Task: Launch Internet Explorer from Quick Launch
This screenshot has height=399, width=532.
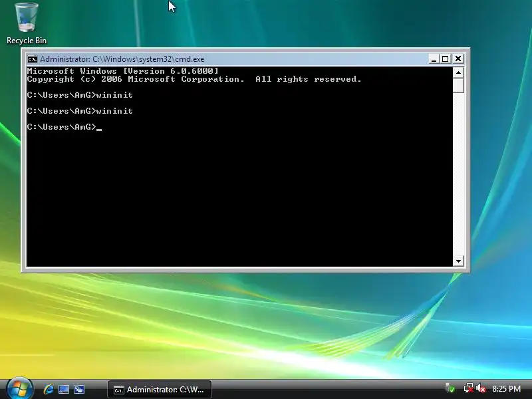Action: pos(49,389)
